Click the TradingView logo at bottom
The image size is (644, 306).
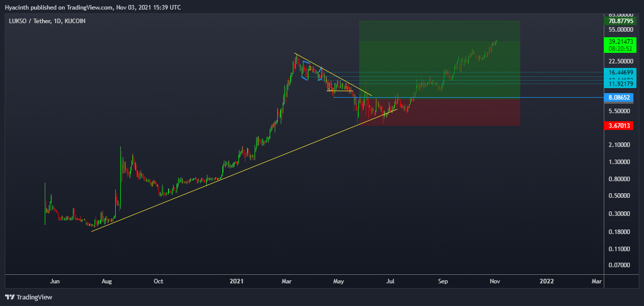tap(29, 297)
